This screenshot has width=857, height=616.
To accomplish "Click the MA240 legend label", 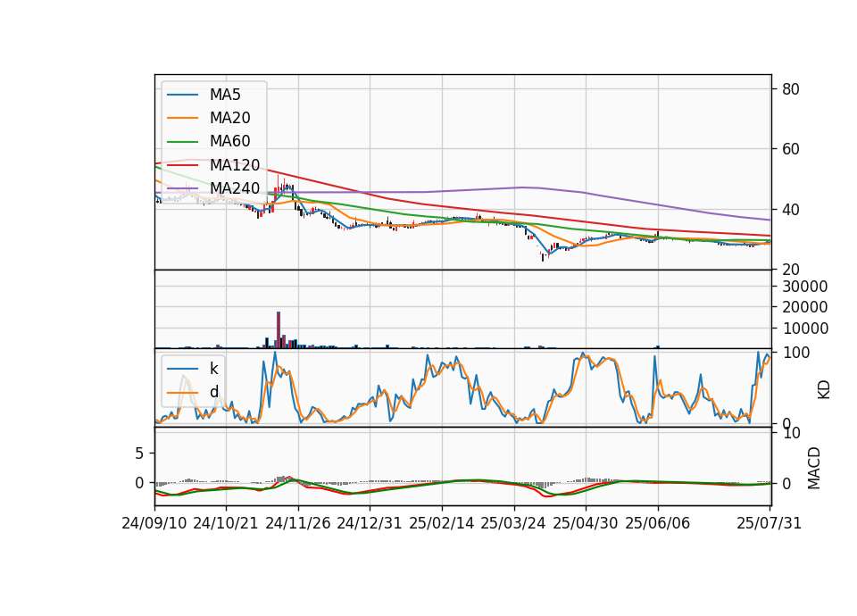I will click(235, 188).
